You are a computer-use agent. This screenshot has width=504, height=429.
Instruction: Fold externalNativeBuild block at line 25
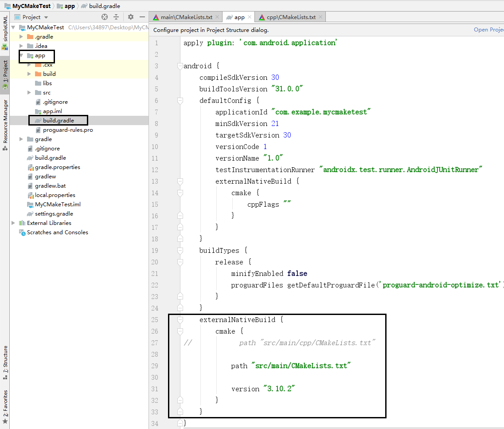tap(180, 320)
